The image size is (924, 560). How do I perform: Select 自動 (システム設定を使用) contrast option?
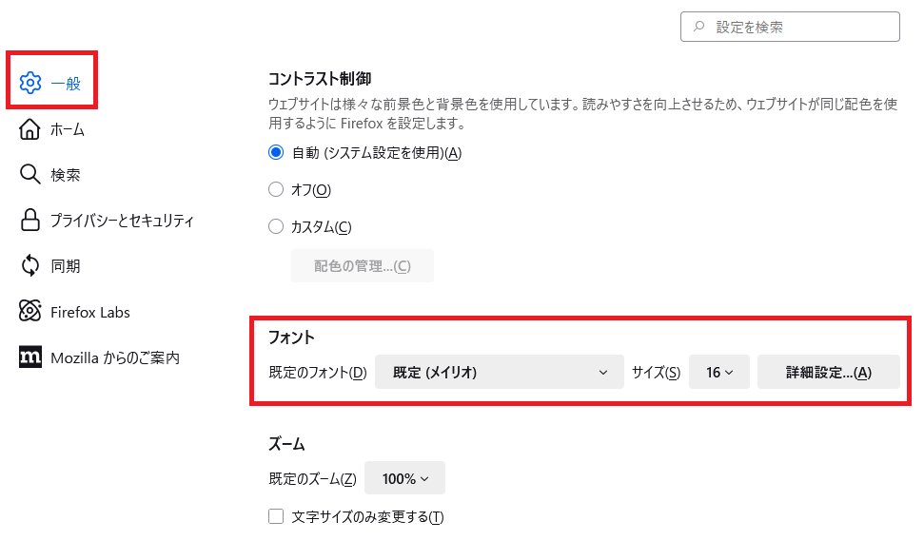276,152
